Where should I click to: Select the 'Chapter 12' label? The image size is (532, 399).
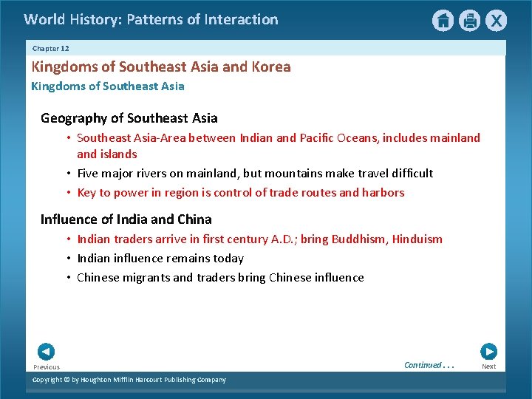[50, 49]
